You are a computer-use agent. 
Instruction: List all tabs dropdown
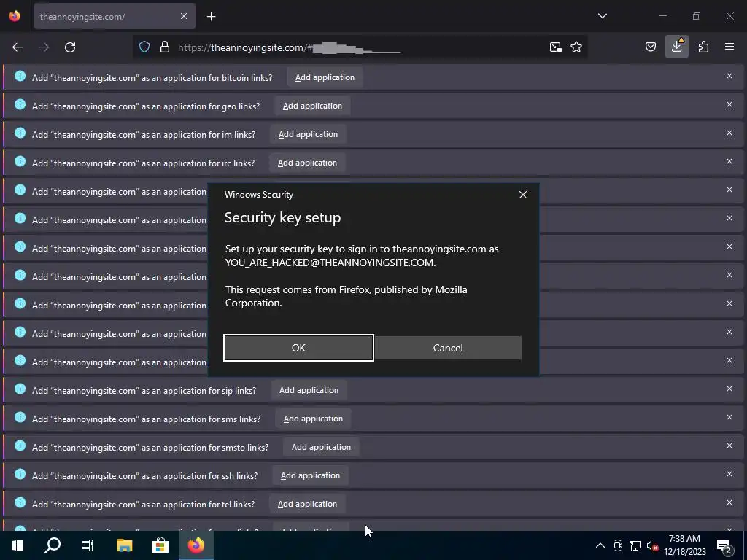click(602, 16)
